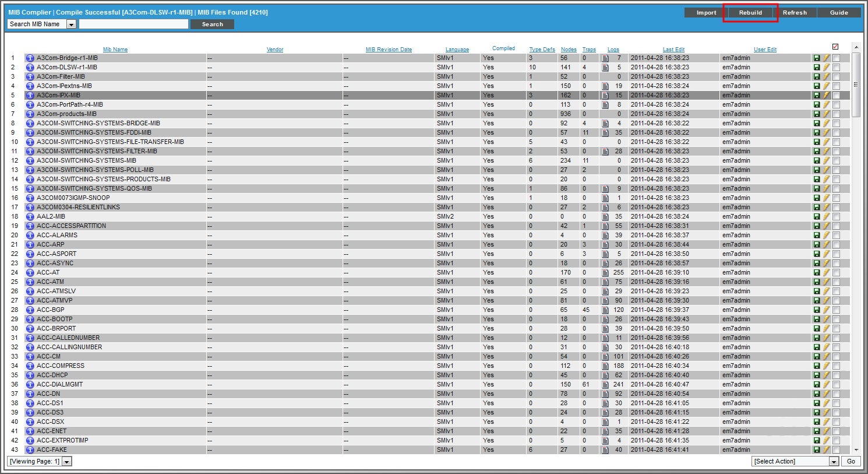
Task: Check the checkbox on the A3Com-IPX-MIB row
Action: tap(837, 95)
